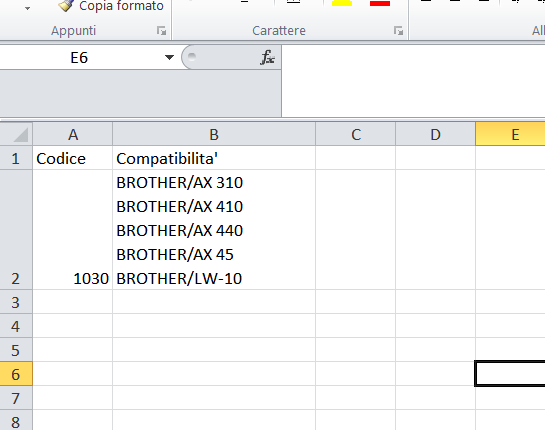
Task: Open the paste dropdown arrow in Appunti
Action: [27, 8]
